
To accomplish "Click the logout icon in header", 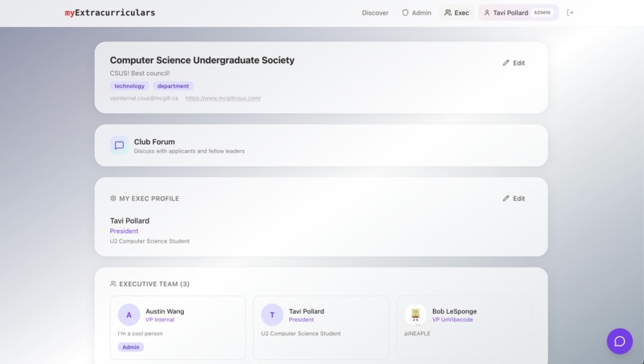I will [x=570, y=13].
